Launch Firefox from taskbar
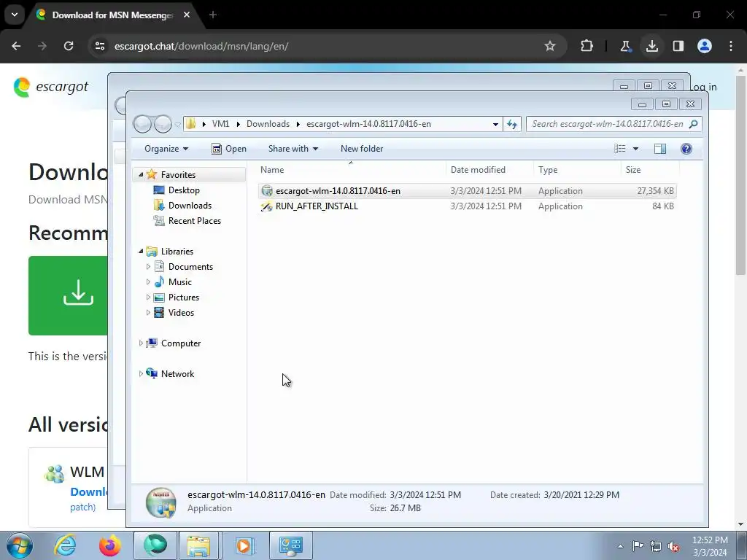The width and height of the screenshot is (747, 560). (110, 545)
